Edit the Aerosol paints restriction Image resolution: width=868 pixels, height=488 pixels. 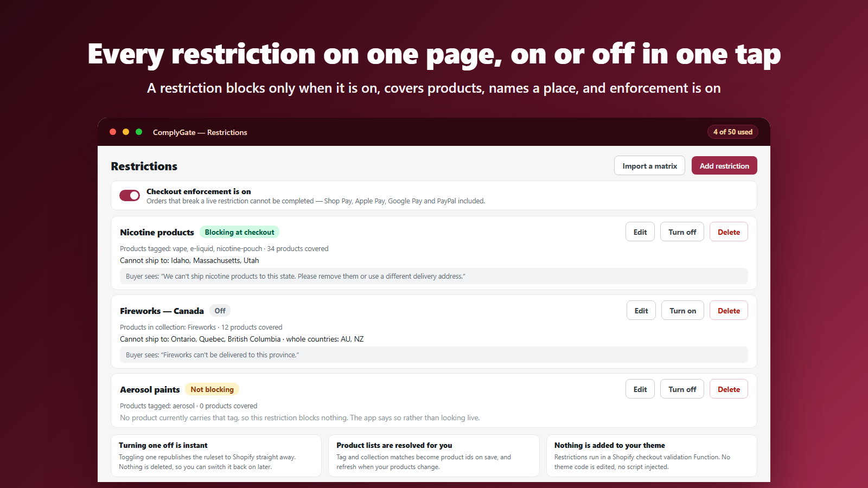(x=640, y=389)
